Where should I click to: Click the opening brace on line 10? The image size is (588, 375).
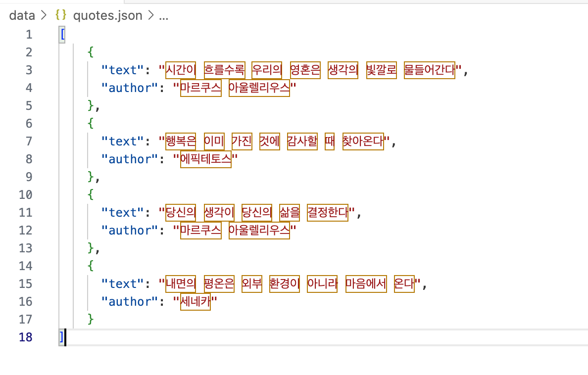[91, 194]
